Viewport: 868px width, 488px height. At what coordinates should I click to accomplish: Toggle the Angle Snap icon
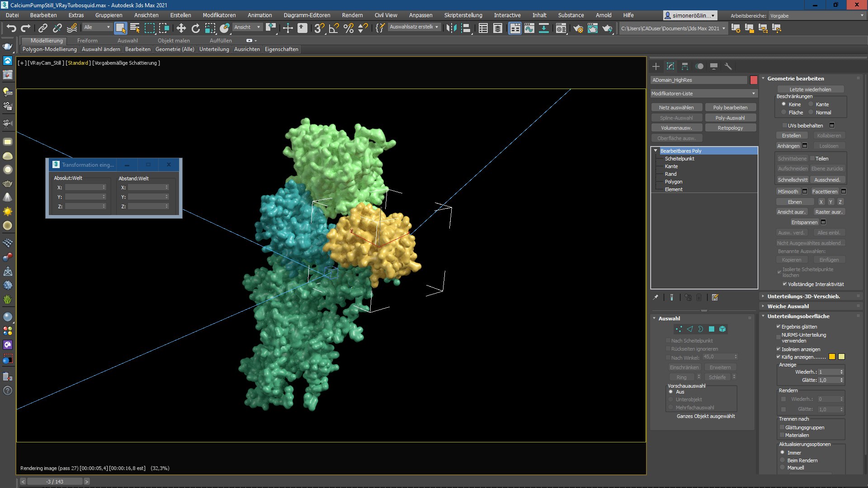334,28
